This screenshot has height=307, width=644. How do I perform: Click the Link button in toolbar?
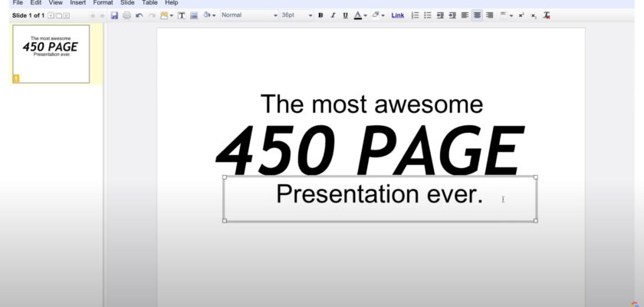(x=398, y=15)
